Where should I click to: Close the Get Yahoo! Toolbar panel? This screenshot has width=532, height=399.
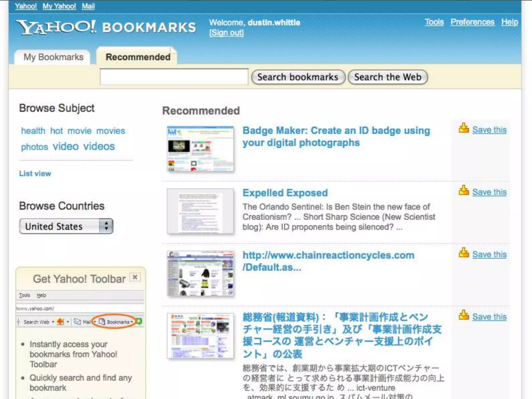[x=135, y=277]
